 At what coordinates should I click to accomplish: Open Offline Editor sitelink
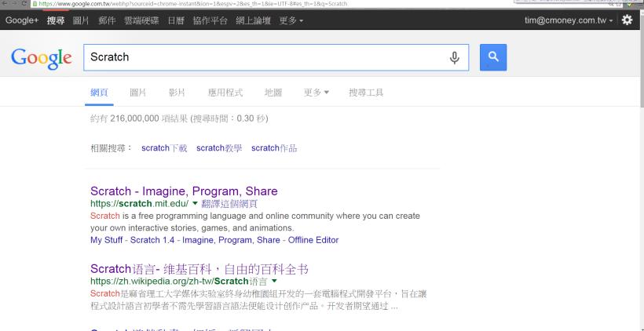tap(313, 240)
